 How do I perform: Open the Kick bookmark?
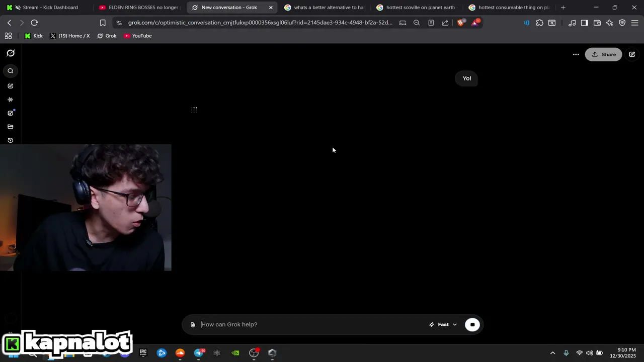34,36
